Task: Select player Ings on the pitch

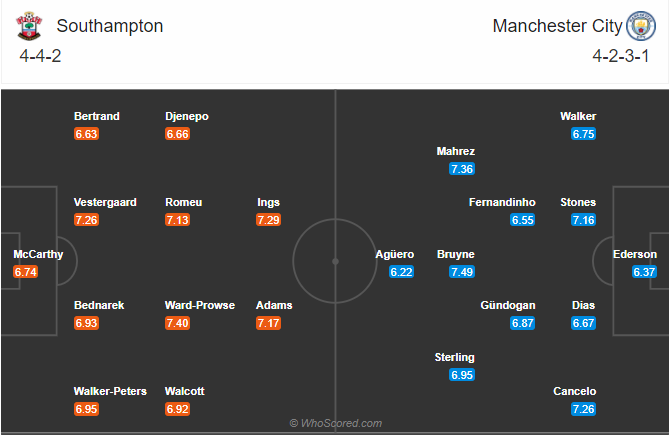Action: [269, 202]
